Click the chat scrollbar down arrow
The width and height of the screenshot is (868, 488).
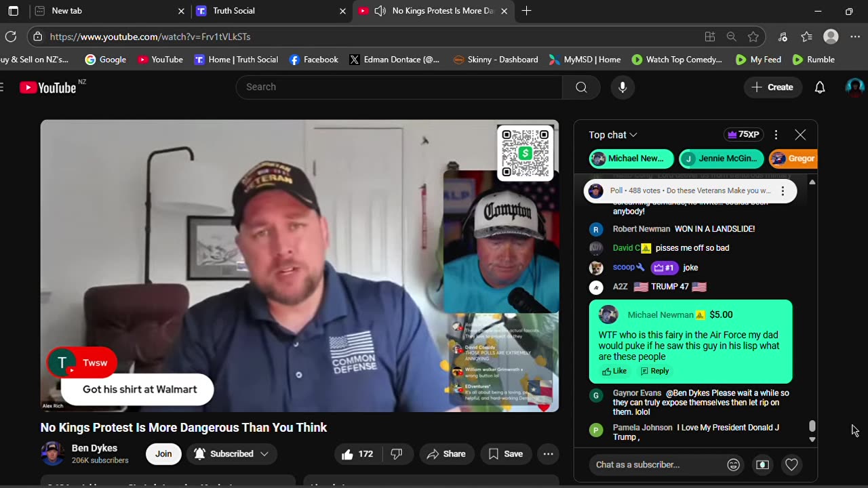812,439
